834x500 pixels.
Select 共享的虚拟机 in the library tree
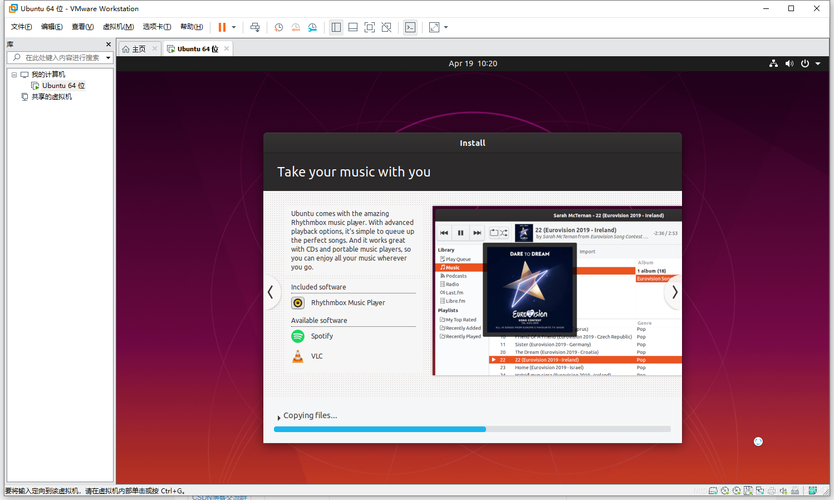[x=51, y=97]
